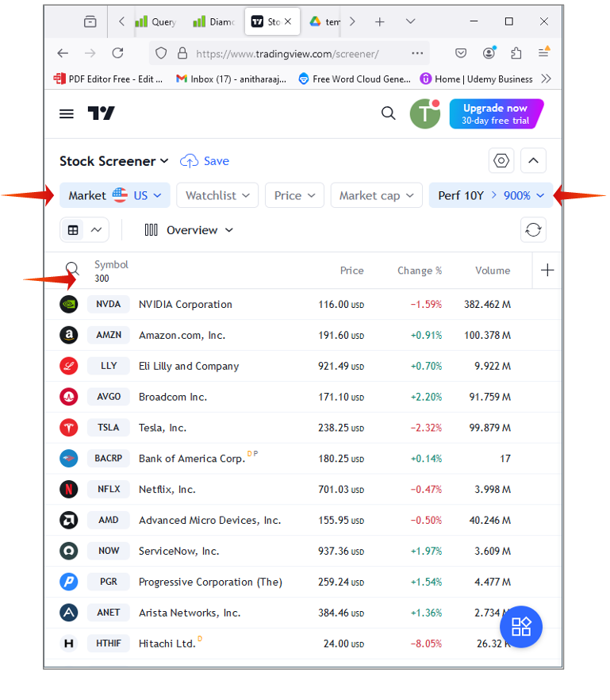Screen dimensions: 610x700
Task: Open the Inbox (17) Gmail bookmark
Action: coord(231,79)
